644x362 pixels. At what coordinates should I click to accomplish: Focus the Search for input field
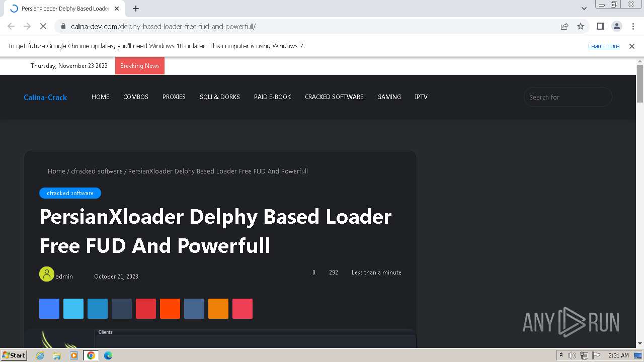tap(568, 97)
